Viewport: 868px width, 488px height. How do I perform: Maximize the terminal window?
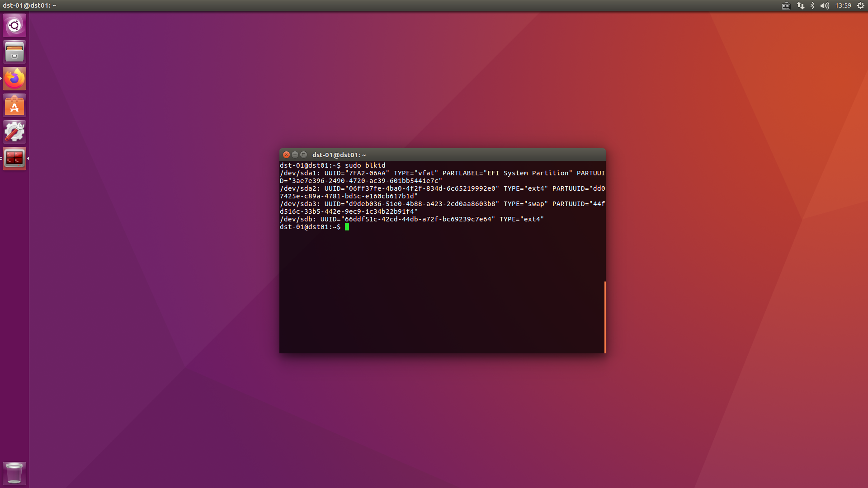point(303,155)
